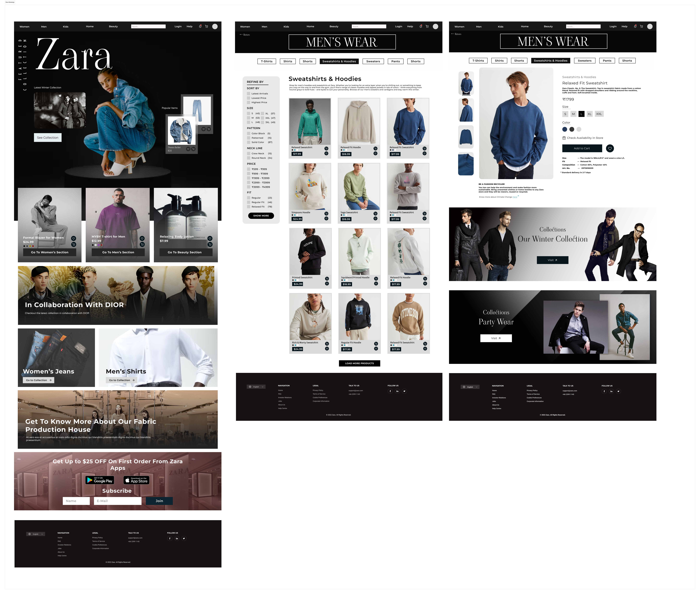The image size is (700, 594).
Task: Choose the navy blue color swatch
Action: 565,129
